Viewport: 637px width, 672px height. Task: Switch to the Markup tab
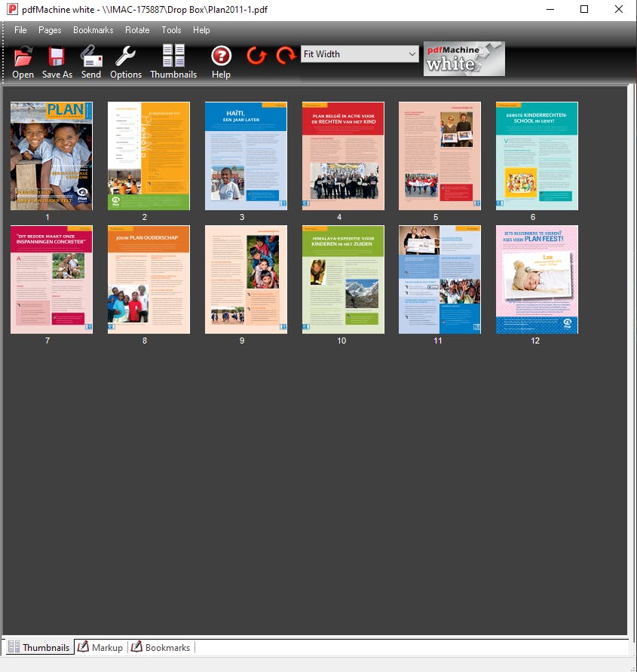[100, 647]
